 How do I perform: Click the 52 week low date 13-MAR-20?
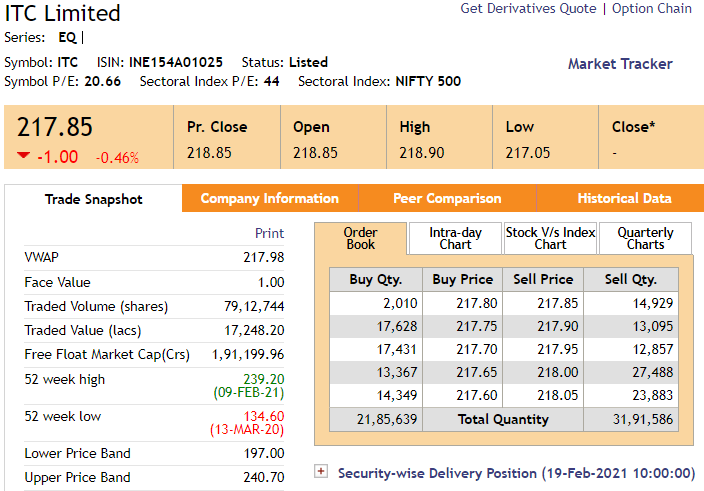coord(247,430)
